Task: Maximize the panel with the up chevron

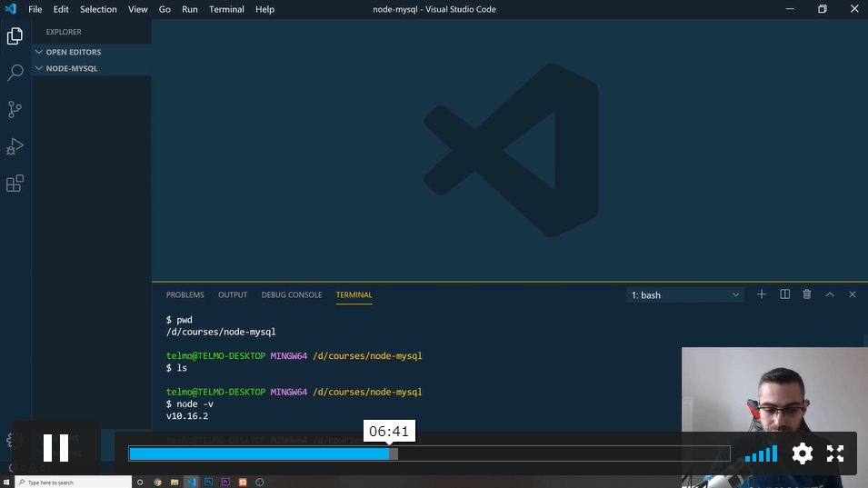Action: (830, 294)
